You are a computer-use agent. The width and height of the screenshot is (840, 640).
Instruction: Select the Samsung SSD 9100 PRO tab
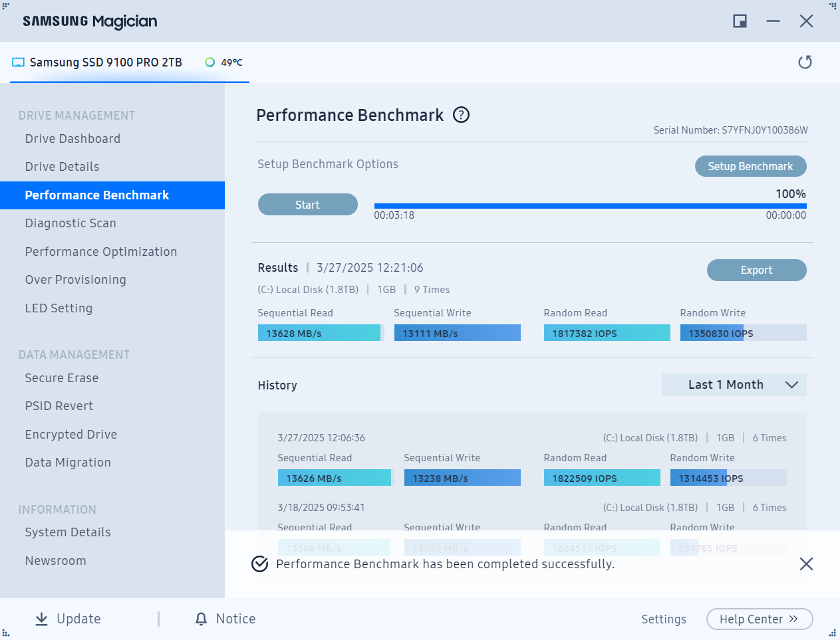(106, 62)
